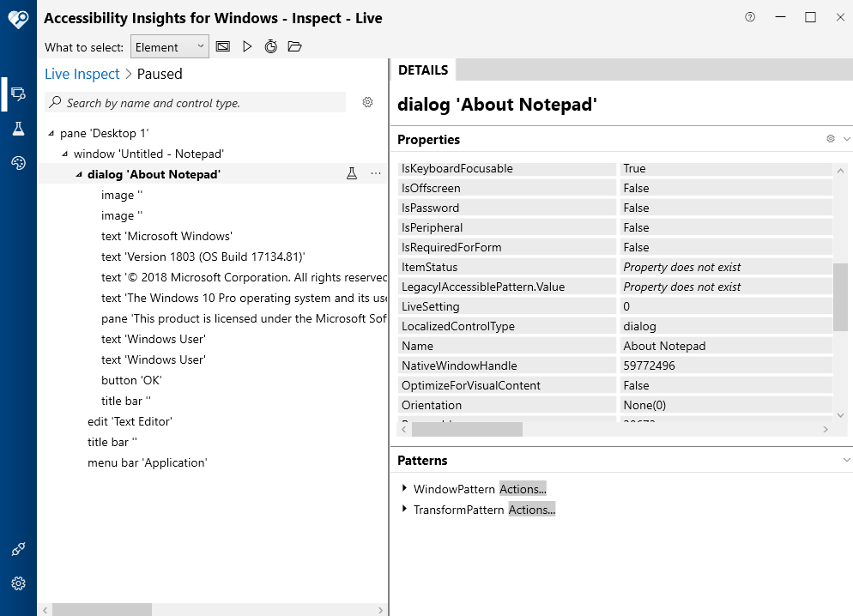Open application settings gear in sidebar
The width and height of the screenshot is (853, 616).
click(x=18, y=583)
